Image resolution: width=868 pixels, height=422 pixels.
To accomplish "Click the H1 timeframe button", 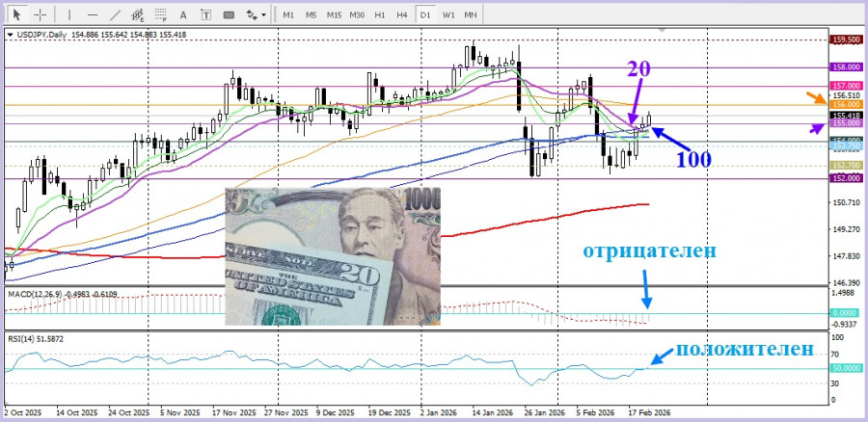I will tap(380, 14).
